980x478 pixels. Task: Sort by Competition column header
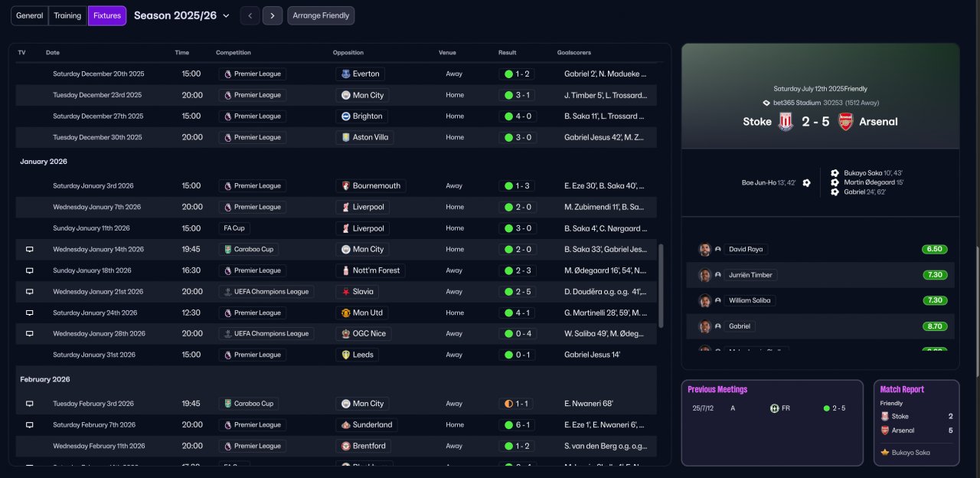tap(234, 53)
